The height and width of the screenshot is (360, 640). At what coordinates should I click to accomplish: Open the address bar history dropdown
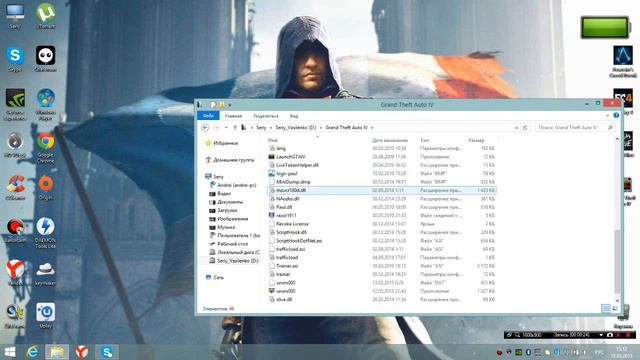coord(516,128)
